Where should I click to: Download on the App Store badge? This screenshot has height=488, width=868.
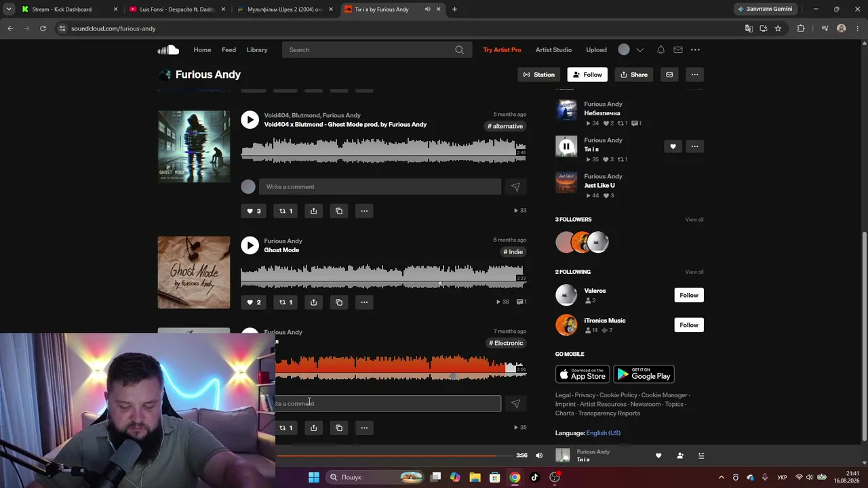click(x=583, y=374)
